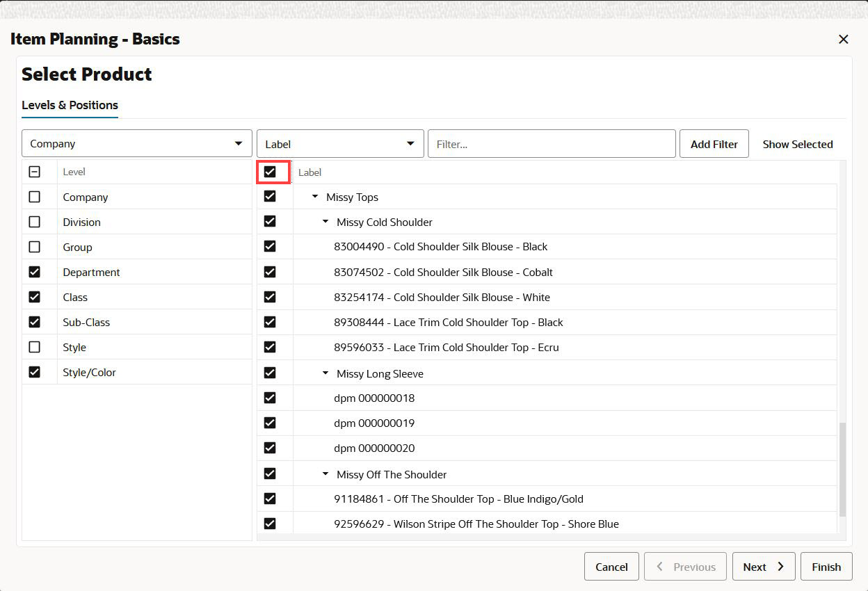Select the Style/Color level label
The image size is (868, 591).
tap(89, 372)
